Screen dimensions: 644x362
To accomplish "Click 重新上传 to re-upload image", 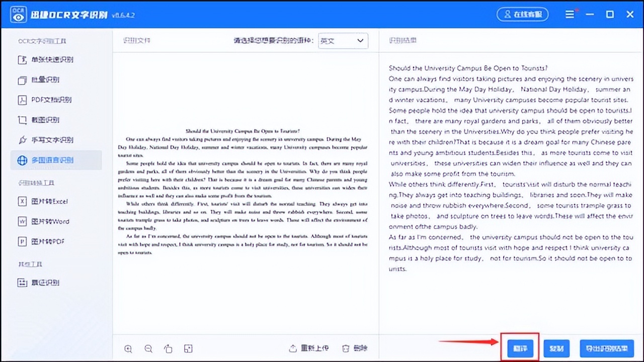I will [x=308, y=348].
